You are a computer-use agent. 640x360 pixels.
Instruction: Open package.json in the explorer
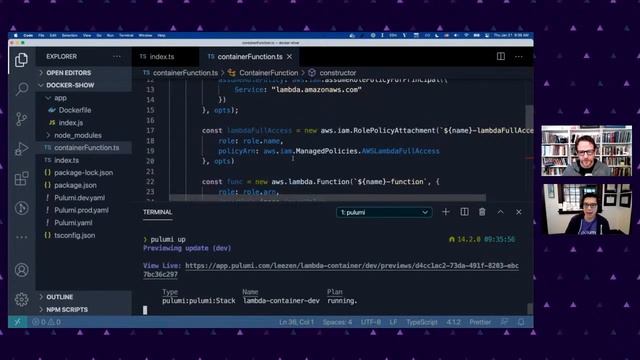76,185
